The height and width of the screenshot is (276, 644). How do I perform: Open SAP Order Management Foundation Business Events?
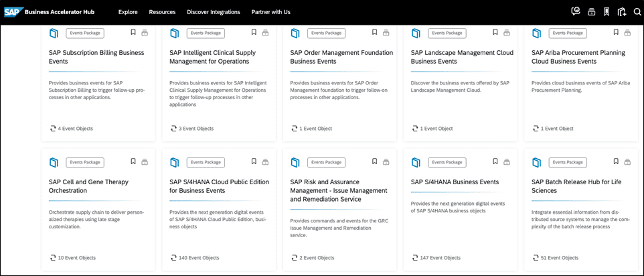[x=341, y=57]
